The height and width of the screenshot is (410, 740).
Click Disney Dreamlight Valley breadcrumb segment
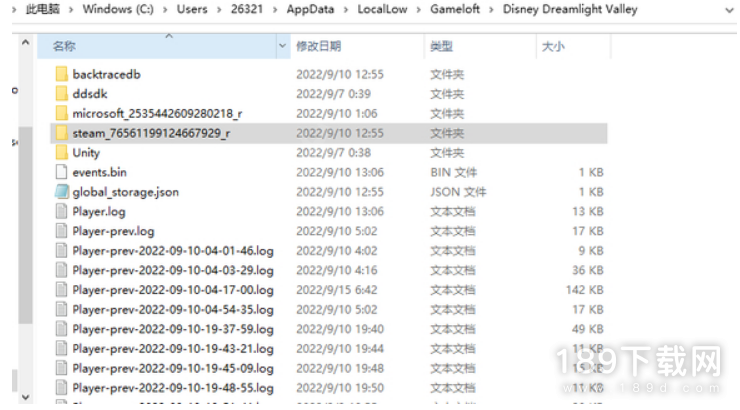(570, 9)
